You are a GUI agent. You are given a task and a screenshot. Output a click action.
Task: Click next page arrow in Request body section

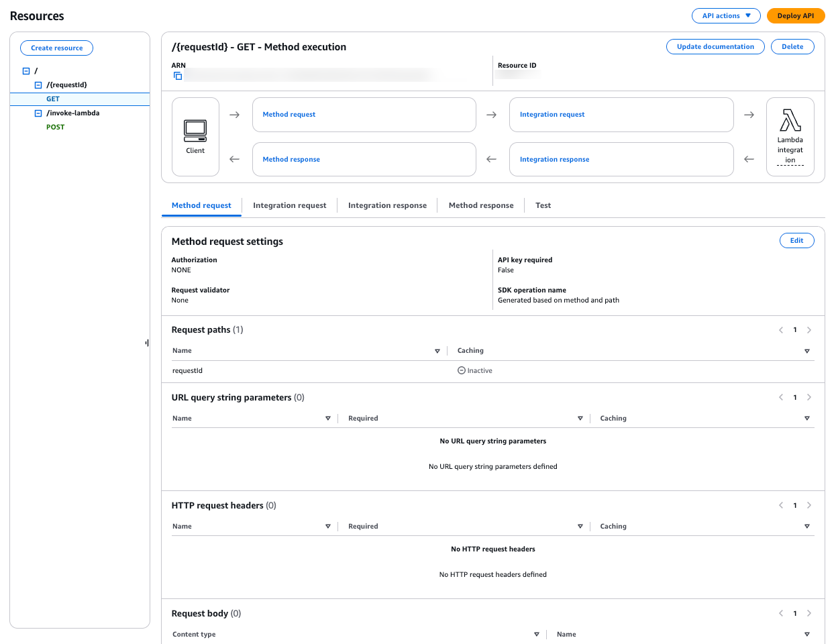[x=809, y=613]
